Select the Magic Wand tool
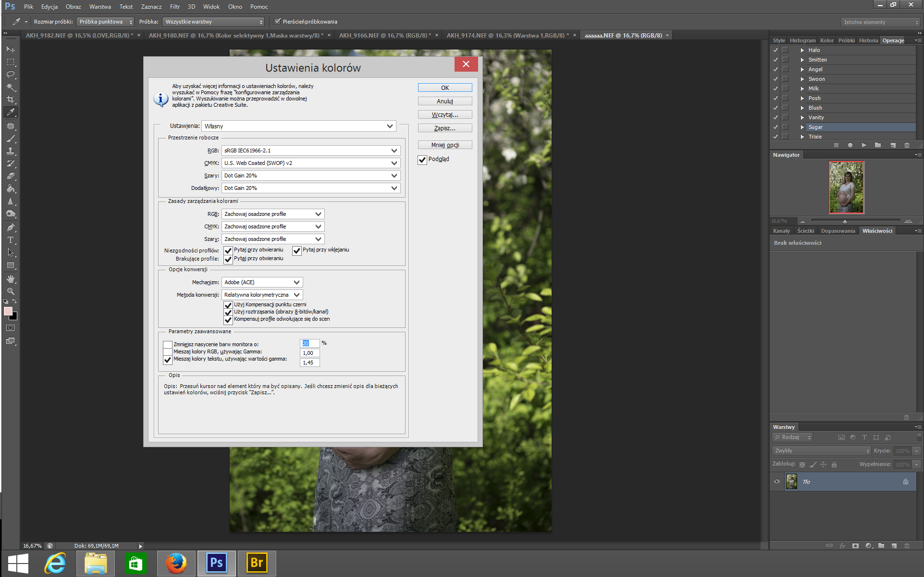 tap(11, 87)
